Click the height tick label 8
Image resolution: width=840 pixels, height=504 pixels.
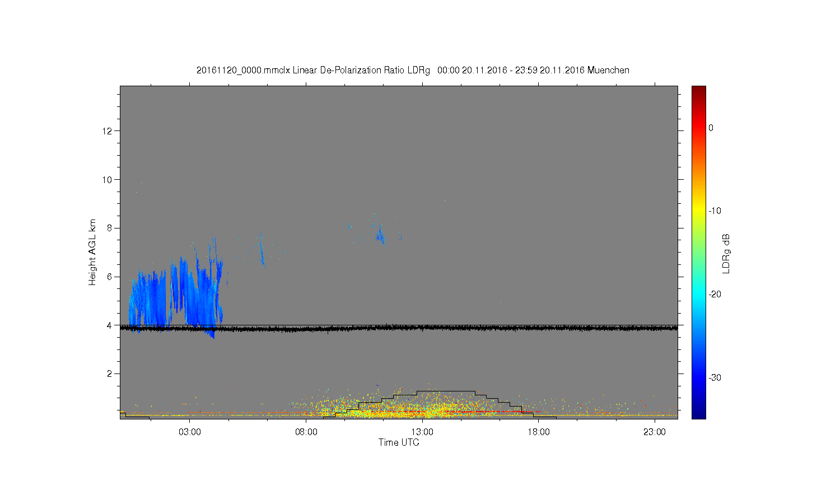(x=110, y=228)
